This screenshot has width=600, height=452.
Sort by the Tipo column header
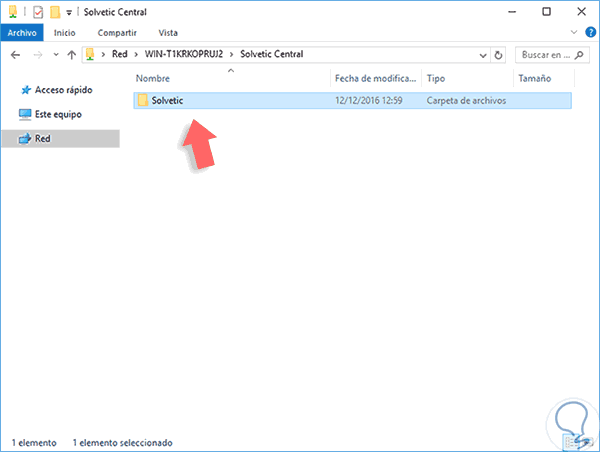coord(436,78)
